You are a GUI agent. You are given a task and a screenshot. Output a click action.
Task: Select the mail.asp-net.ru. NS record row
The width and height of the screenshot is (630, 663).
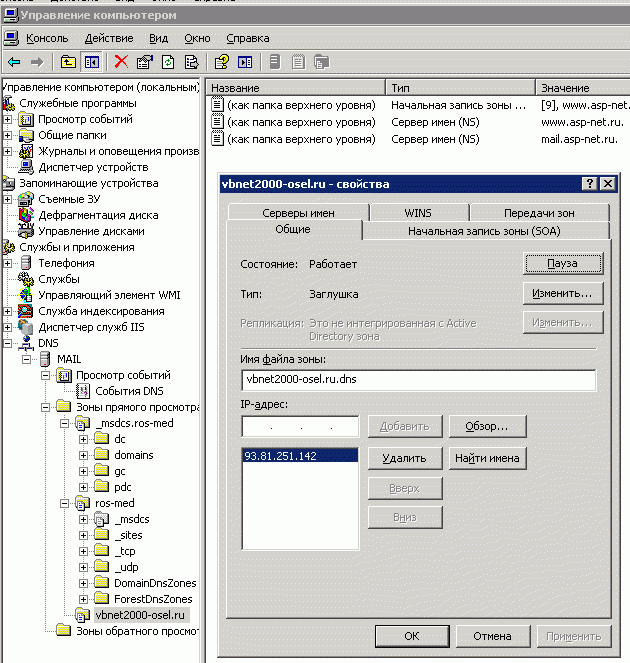click(x=419, y=139)
